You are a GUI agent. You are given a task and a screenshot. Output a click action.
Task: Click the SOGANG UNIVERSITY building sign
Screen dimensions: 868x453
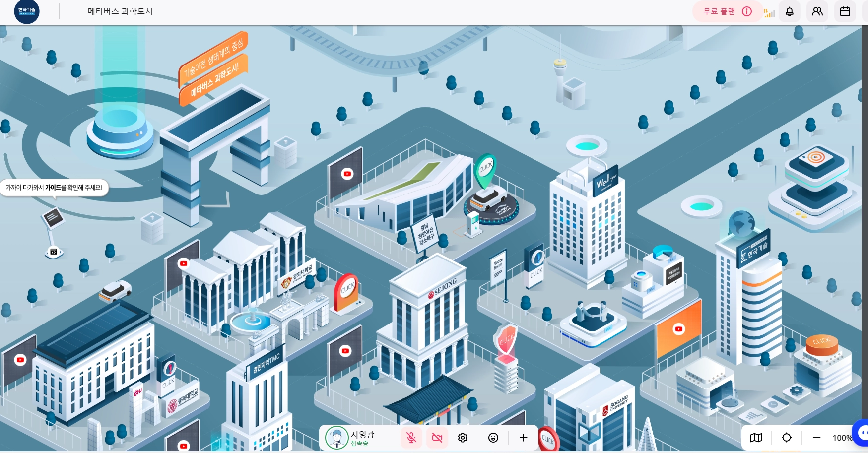click(x=615, y=404)
